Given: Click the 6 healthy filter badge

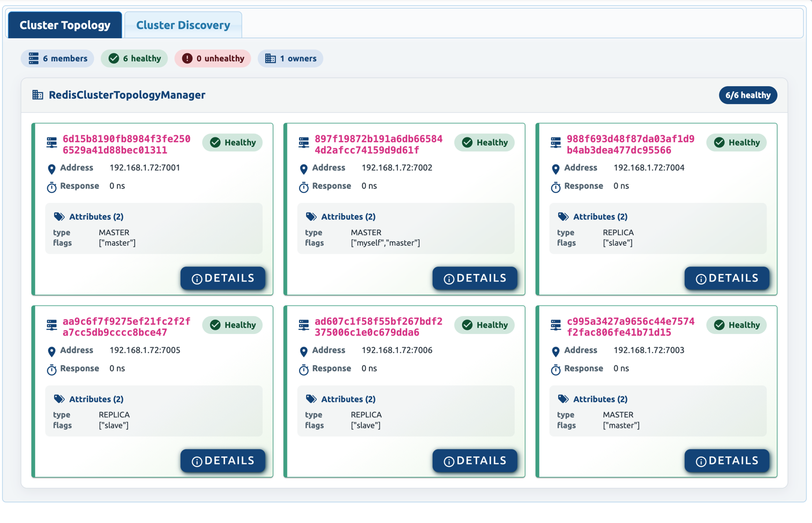Looking at the screenshot, I should 135,58.
